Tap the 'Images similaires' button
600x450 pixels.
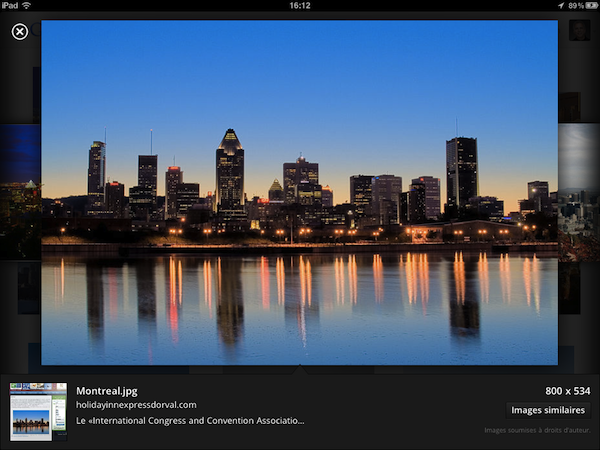[x=548, y=410]
